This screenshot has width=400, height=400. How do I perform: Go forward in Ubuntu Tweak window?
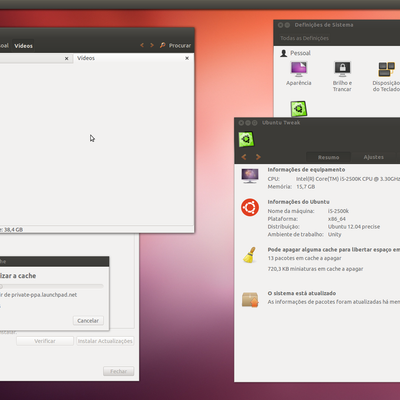tap(258, 157)
